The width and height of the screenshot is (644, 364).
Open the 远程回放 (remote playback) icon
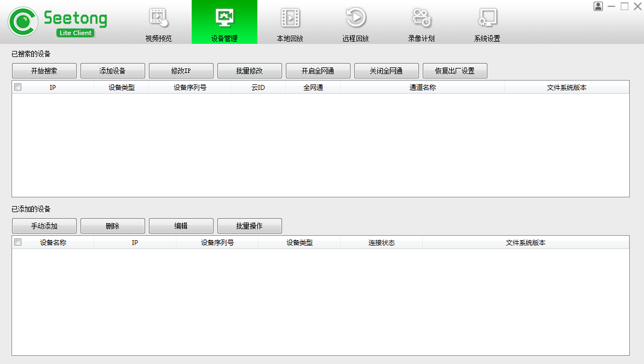pyautogui.click(x=355, y=22)
